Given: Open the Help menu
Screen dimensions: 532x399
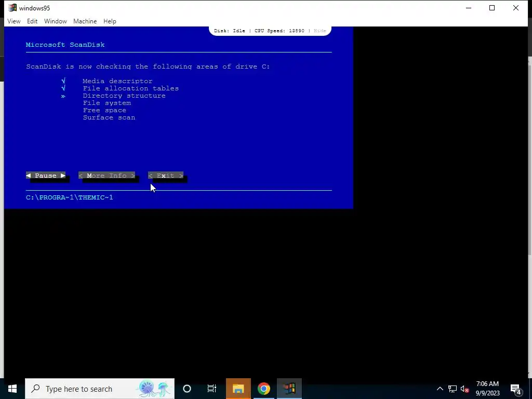Looking at the screenshot, I should click(110, 21).
